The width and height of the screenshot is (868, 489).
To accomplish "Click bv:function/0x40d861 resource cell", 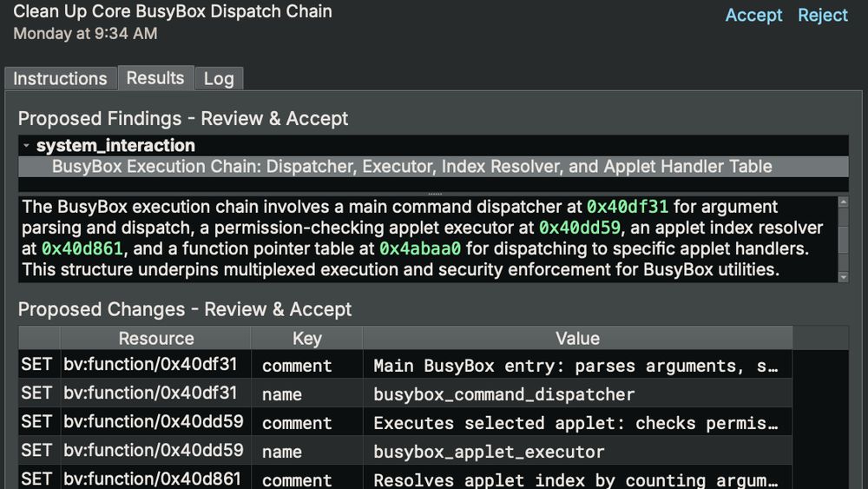I will click(155, 479).
